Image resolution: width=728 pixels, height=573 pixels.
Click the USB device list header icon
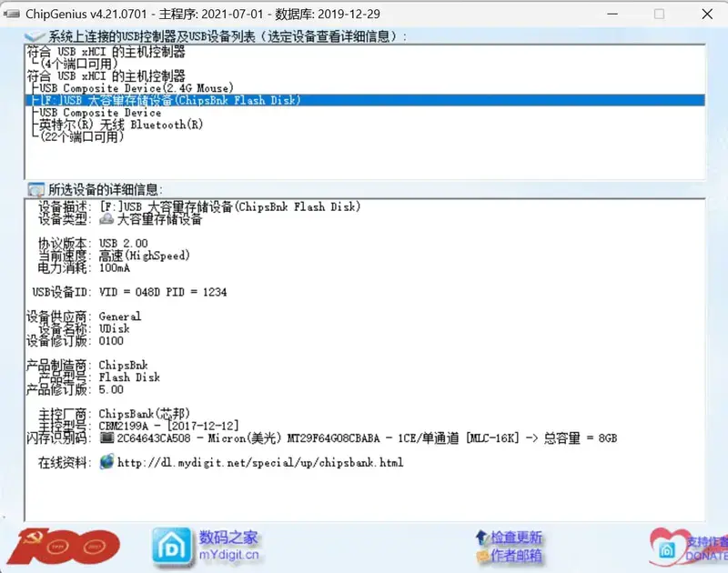click(35, 36)
